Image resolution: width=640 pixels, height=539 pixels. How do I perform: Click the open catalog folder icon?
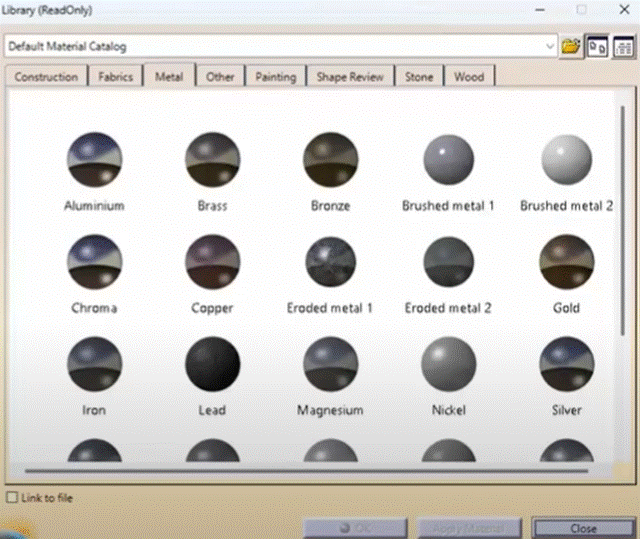tap(570, 46)
